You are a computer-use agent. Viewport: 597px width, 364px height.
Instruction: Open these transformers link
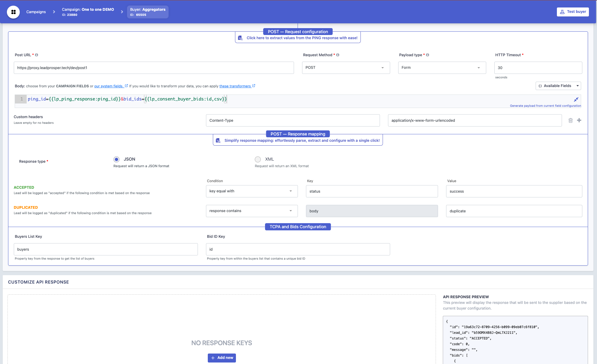[x=235, y=86]
